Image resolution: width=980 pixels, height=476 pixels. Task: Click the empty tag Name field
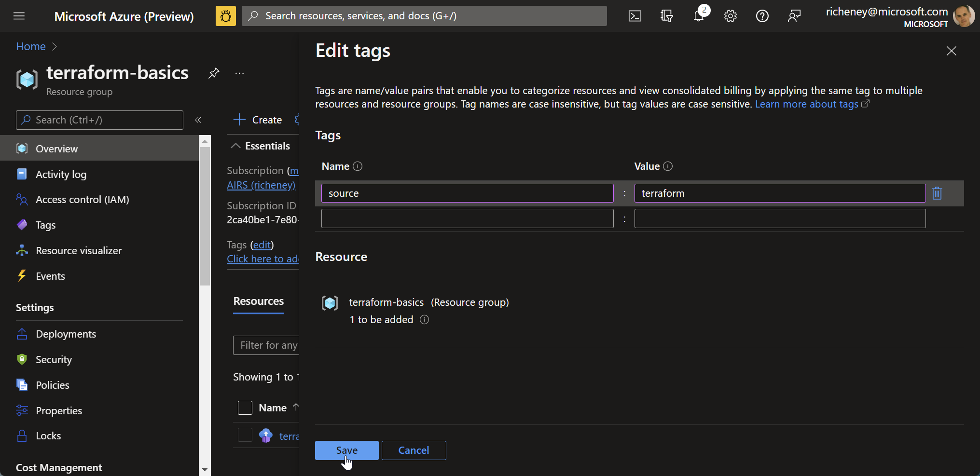(x=467, y=218)
